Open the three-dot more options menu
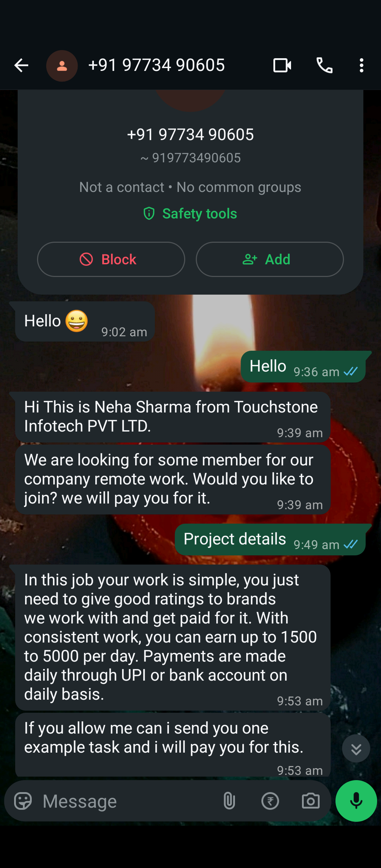This screenshot has width=381, height=868. click(361, 66)
